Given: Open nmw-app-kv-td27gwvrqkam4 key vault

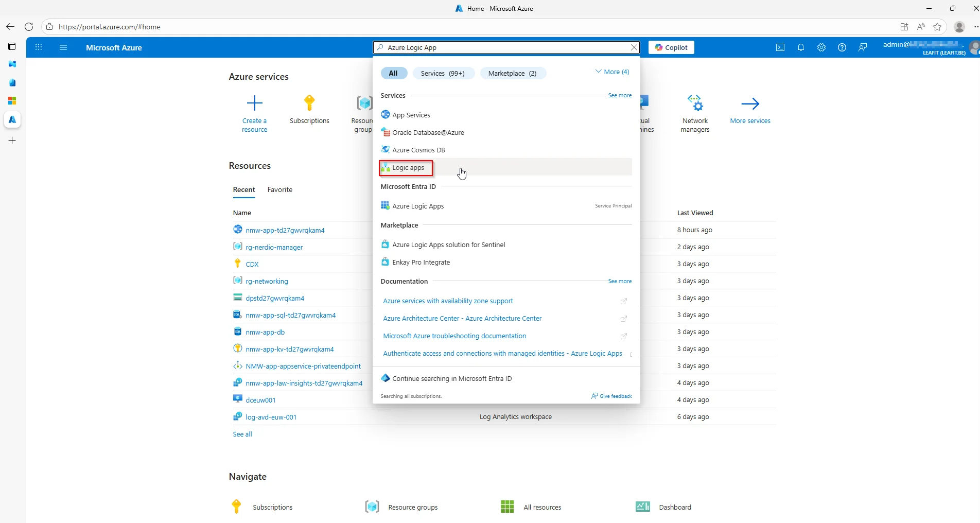Looking at the screenshot, I should click(x=290, y=349).
